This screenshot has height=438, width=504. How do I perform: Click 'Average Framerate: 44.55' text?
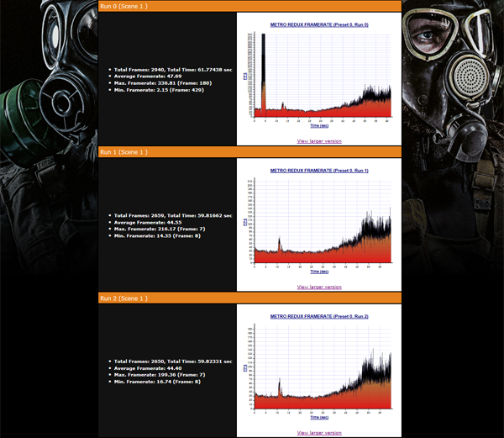point(148,222)
